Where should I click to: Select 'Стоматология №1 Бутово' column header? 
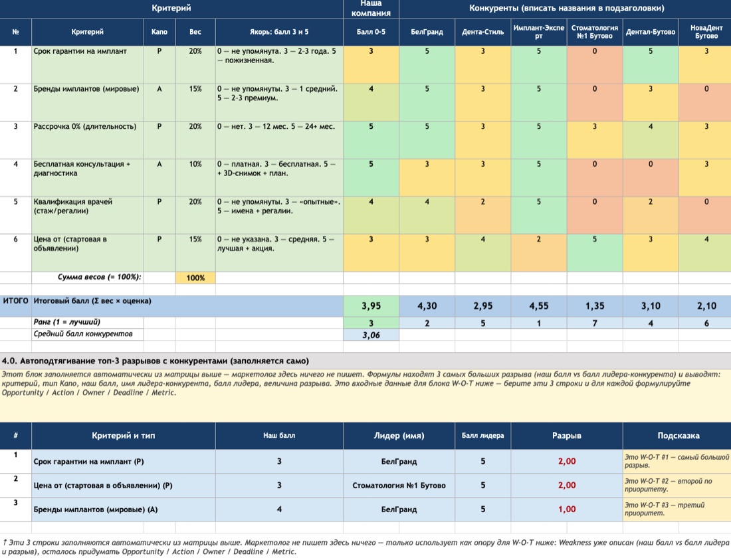(x=595, y=32)
